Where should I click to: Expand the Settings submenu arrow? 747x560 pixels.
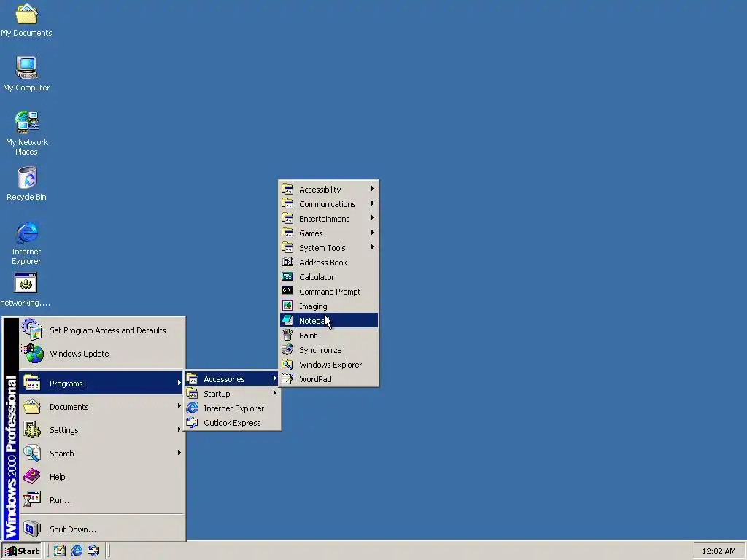(x=179, y=429)
